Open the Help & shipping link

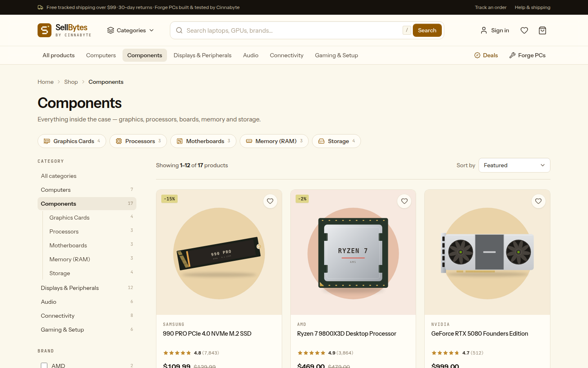pyautogui.click(x=532, y=7)
